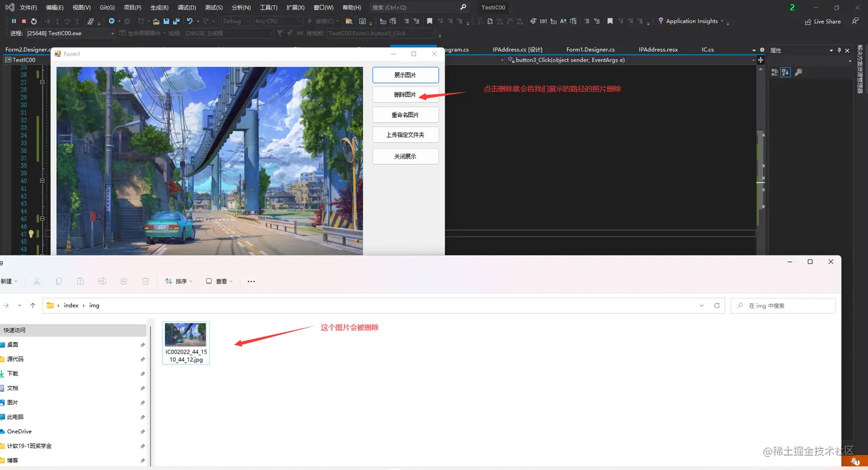868x470 pixels.
Task: Click the 删除图片 button in Form1
Action: [x=405, y=95]
